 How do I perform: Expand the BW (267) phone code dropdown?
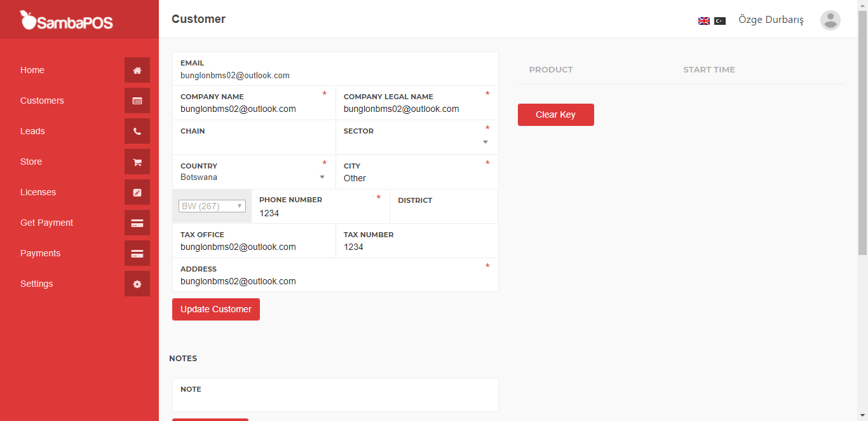pos(212,205)
